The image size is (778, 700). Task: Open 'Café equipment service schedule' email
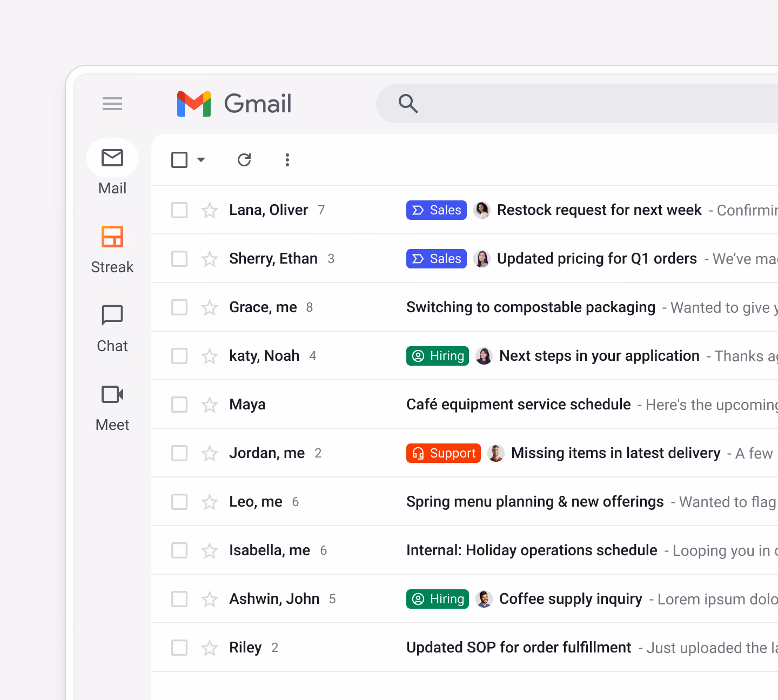click(519, 405)
